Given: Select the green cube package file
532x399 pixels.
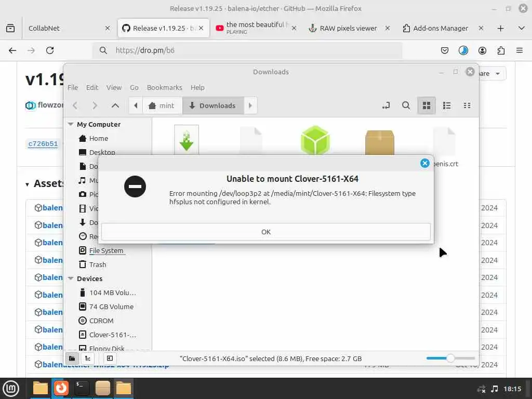Looking at the screenshot, I should [315, 140].
